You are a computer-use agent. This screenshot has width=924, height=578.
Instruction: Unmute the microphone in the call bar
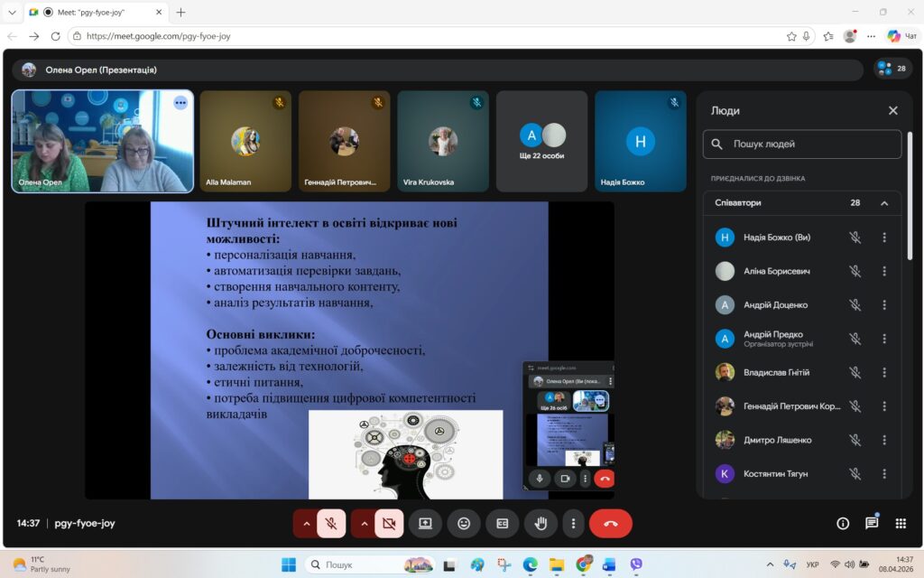pyautogui.click(x=331, y=523)
